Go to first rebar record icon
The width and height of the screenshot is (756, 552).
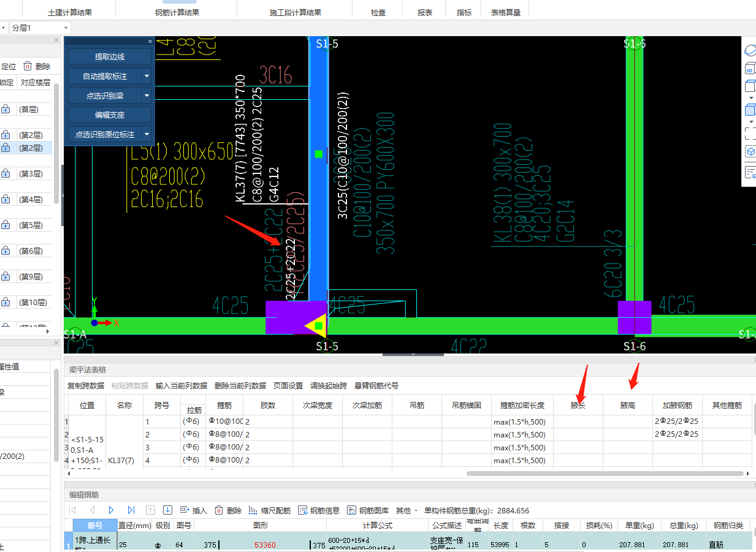72,510
